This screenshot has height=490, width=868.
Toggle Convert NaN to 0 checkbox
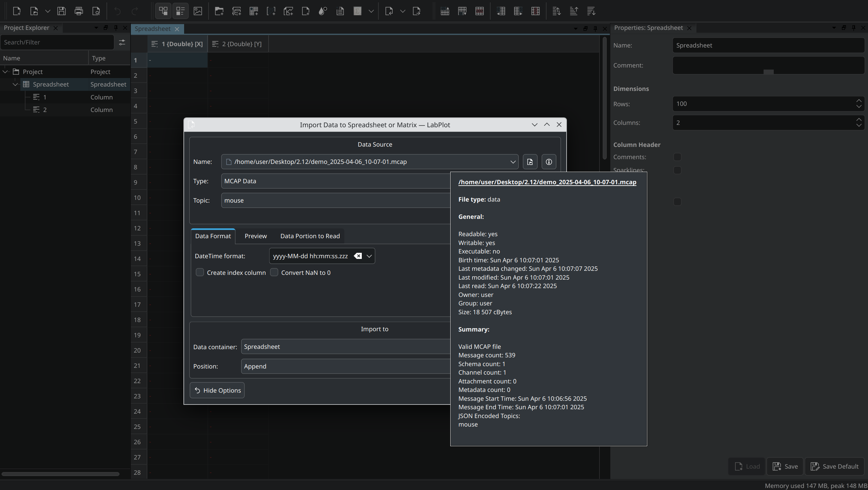(x=274, y=272)
